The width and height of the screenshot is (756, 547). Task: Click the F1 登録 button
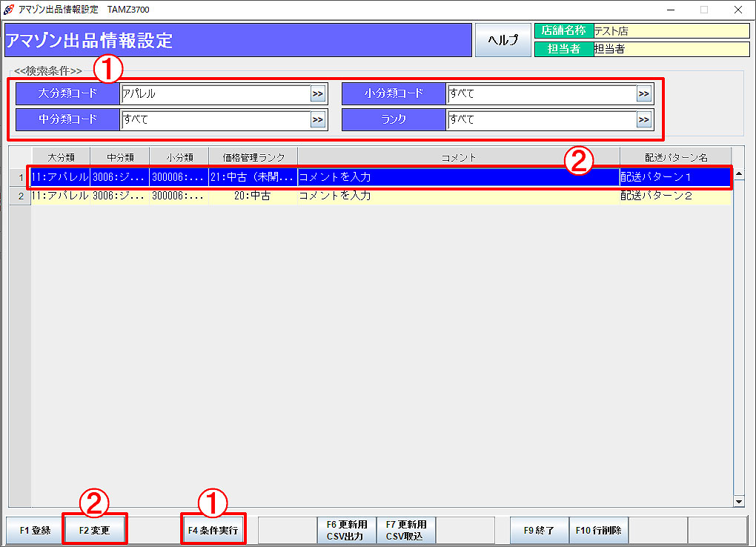[35, 530]
